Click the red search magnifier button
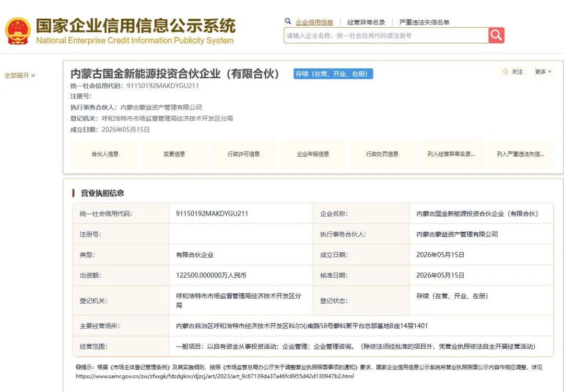The height and width of the screenshot is (392, 564). (x=497, y=35)
